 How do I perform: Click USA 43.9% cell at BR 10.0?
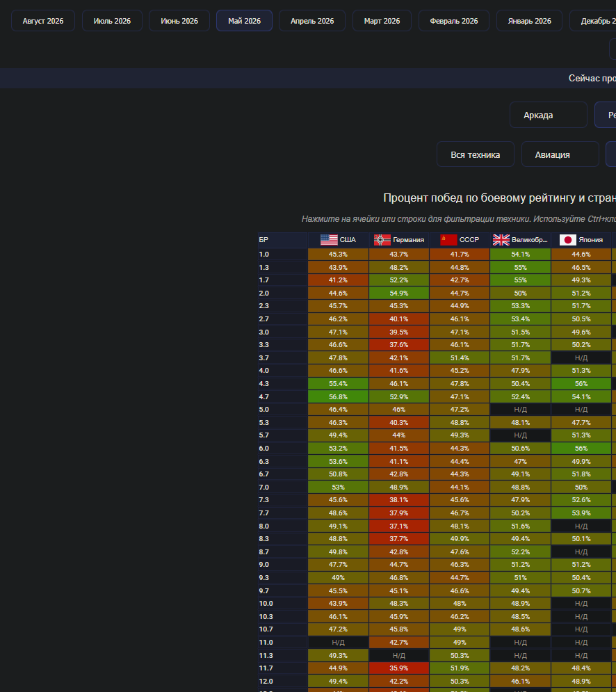tap(338, 603)
